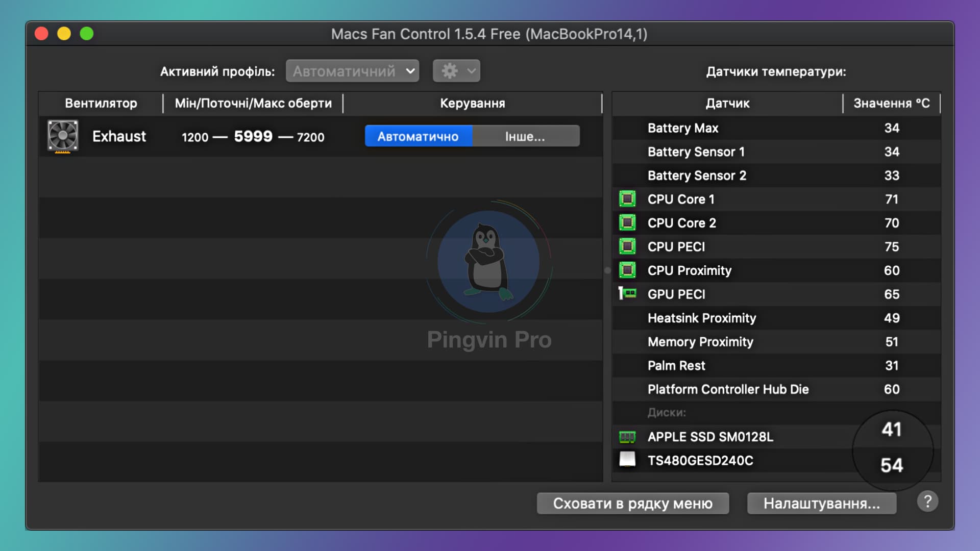The width and height of the screenshot is (980, 551).
Task: Open the Активний профіль dropdown
Action: pyautogui.click(x=352, y=71)
